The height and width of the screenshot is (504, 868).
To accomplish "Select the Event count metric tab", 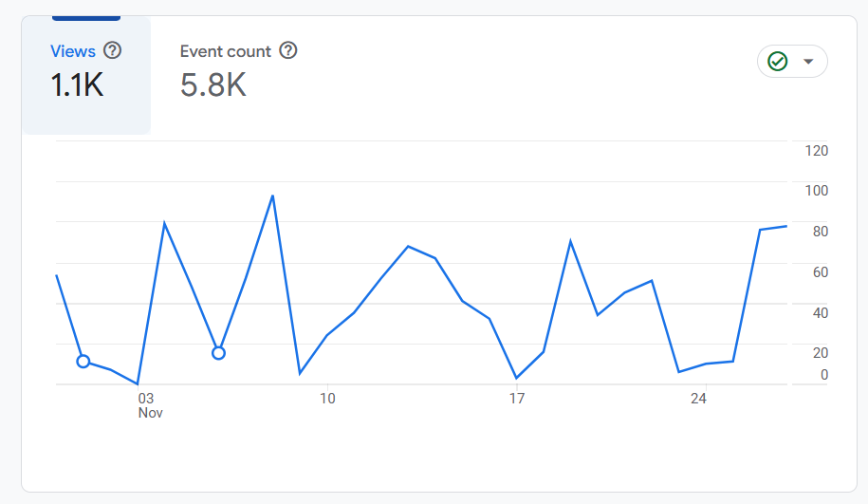I will tap(238, 75).
